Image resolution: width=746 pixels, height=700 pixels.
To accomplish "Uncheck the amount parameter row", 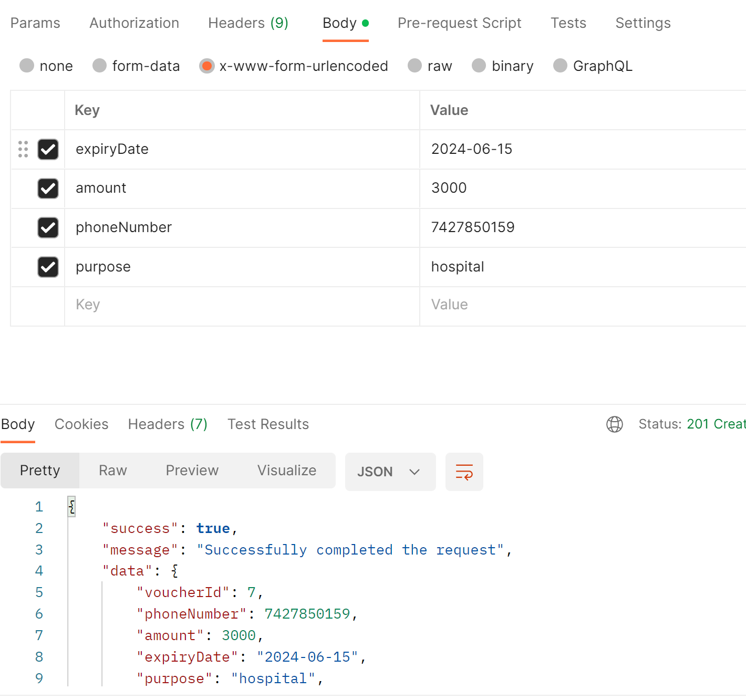I will pos(48,189).
